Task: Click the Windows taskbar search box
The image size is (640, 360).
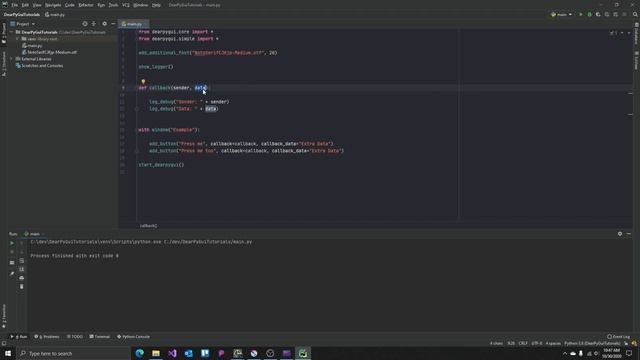Action: click(x=73, y=353)
